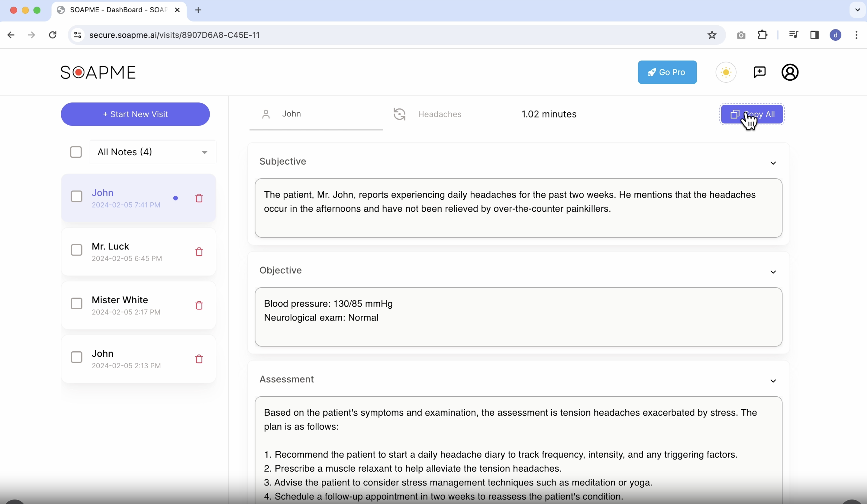Reload the page in the browser

[53, 35]
